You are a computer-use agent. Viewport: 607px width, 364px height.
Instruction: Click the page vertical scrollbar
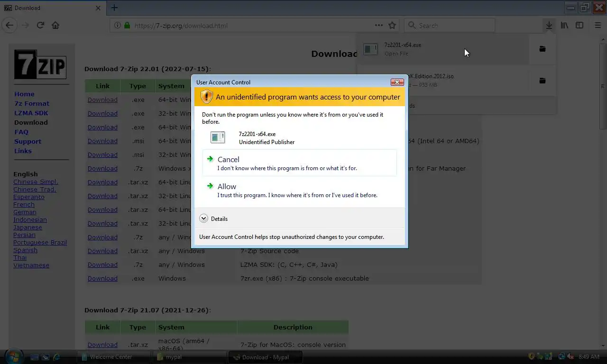coord(603,86)
